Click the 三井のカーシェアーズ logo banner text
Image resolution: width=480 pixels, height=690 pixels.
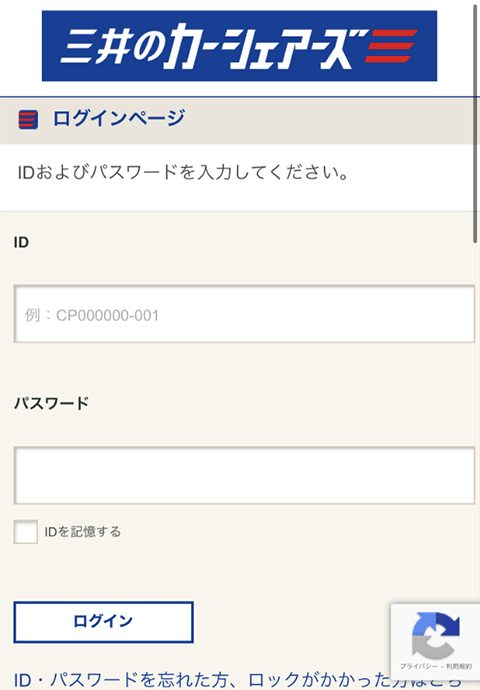tap(209, 46)
